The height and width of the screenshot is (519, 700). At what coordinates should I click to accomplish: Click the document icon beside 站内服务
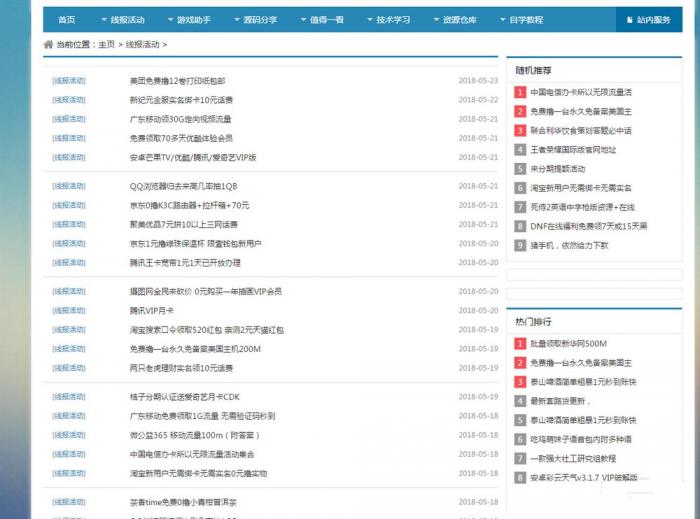[x=628, y=19]
